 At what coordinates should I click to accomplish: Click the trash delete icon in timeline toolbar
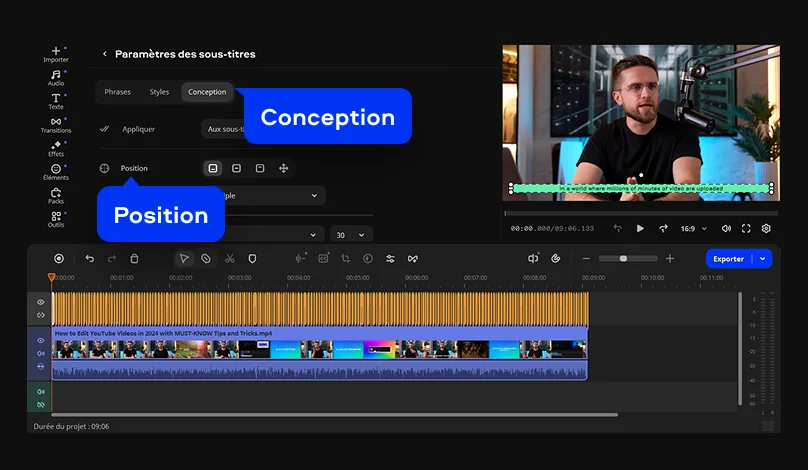[134, 258]
